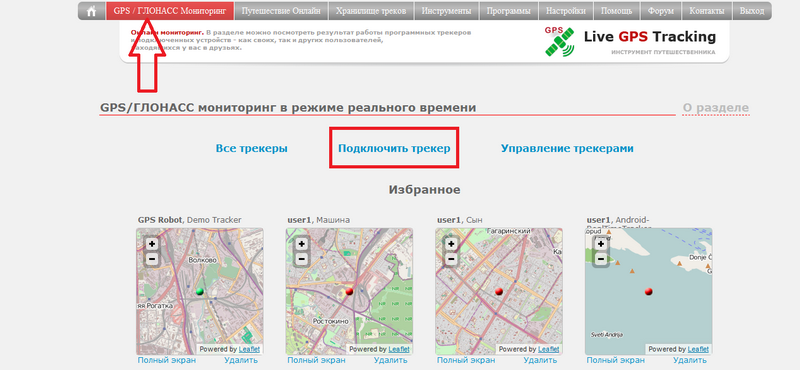
Task: Zoom out on user1 Сын map
Action: point(451,259)
